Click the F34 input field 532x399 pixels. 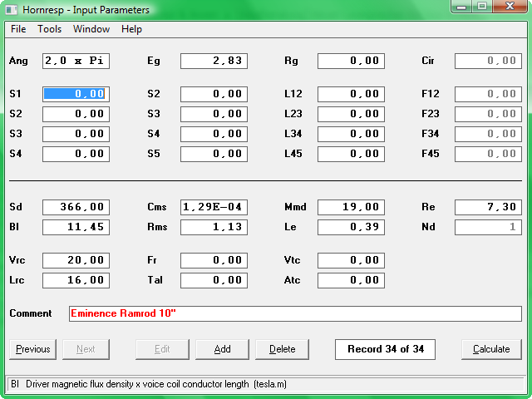pos(488,134)
